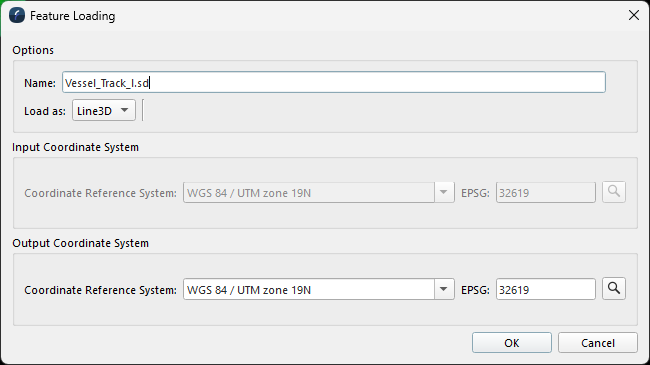Click the Output CRS text box
Viewport: 650px width, 365px height.
[309, 289]
